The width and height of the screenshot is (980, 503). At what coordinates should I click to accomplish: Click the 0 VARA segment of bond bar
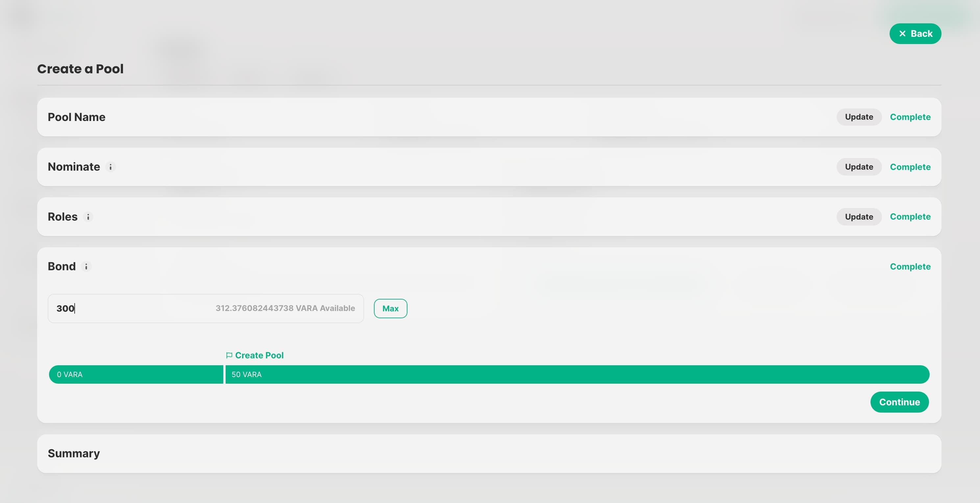pos(136,374)
